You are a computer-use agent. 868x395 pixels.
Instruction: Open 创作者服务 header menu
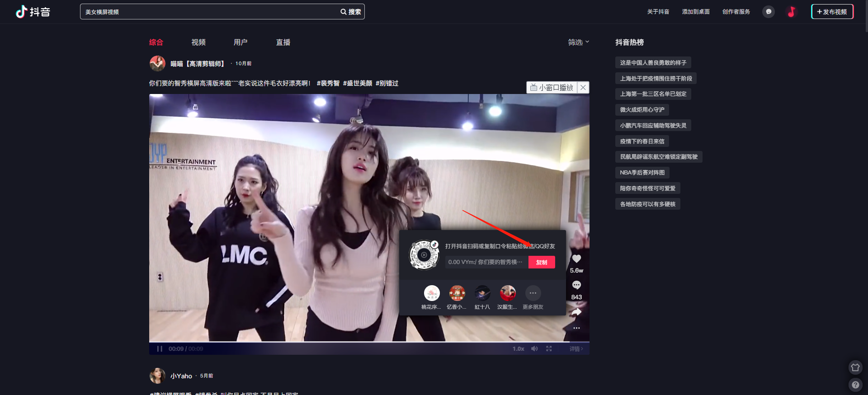pyautogui.click(x=736, y=12)
